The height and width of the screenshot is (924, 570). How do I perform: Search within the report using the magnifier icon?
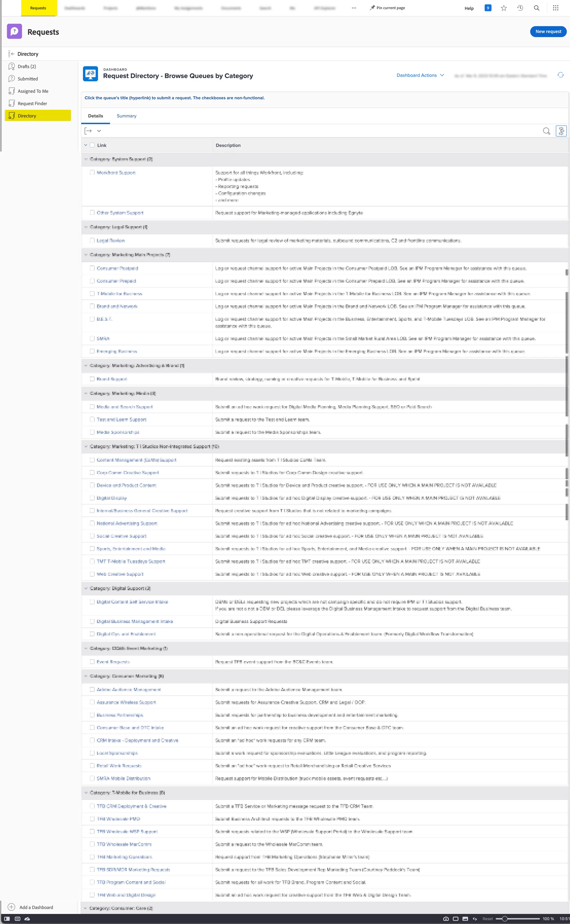(x=546, y=131)
